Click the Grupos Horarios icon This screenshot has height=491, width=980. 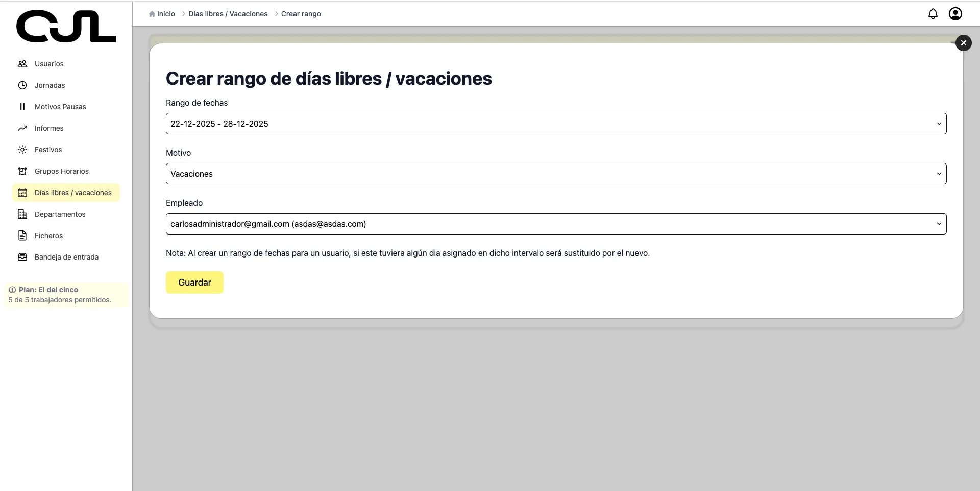22,171
